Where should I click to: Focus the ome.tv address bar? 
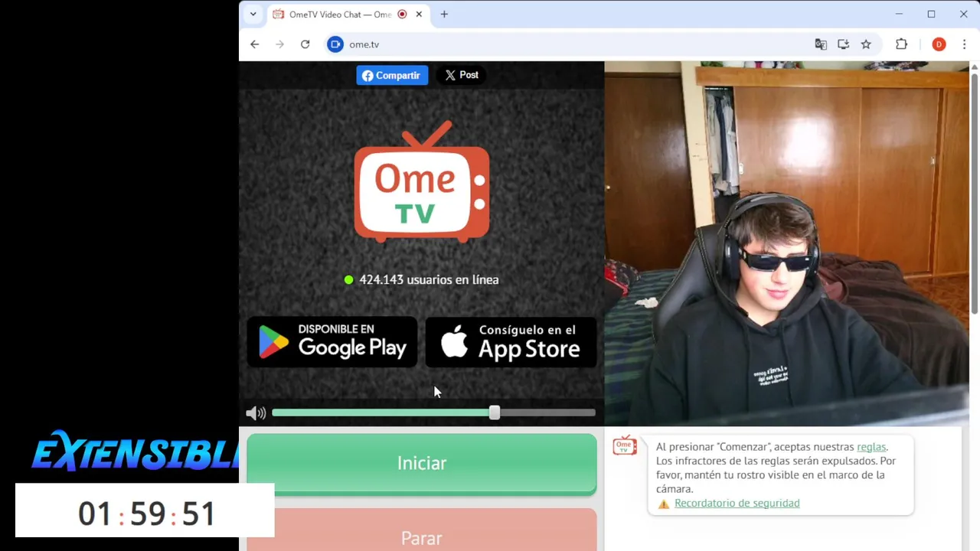click(x=567, y=44)
